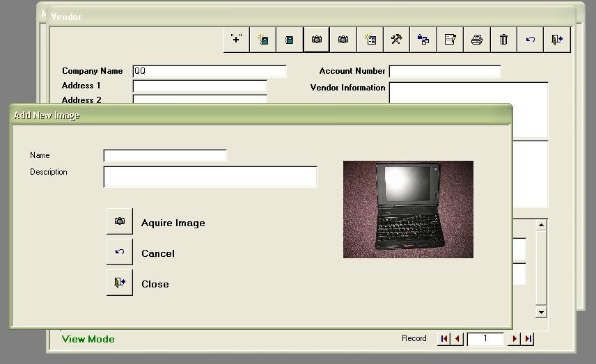Viewport: 596px width, 364px height.
Task: Click the Vendor window title bar
Action: (x=311, y=17)
